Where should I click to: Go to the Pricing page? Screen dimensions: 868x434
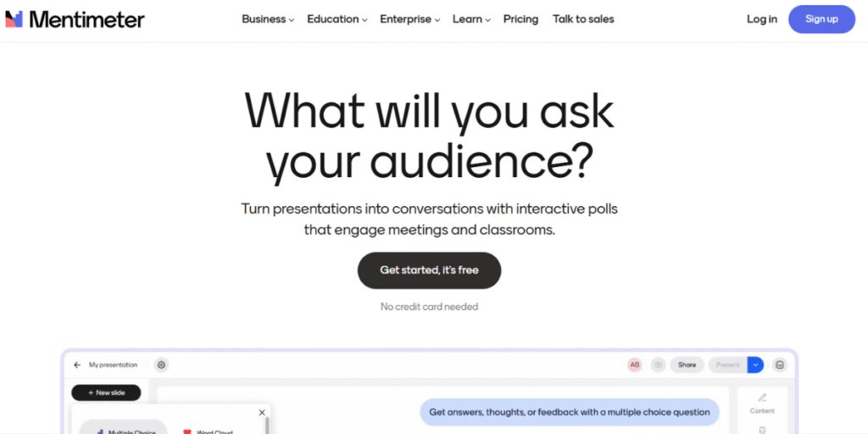coord(520,19)
